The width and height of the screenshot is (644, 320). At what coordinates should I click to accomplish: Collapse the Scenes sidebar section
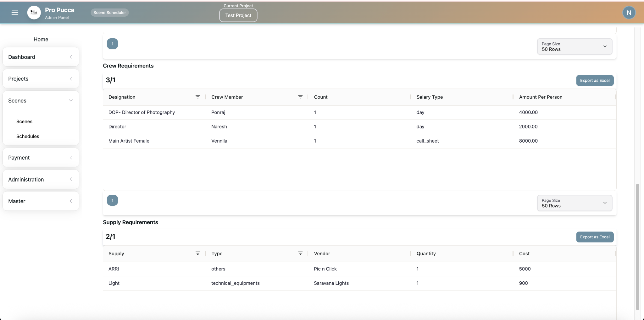tap(41, 100)
